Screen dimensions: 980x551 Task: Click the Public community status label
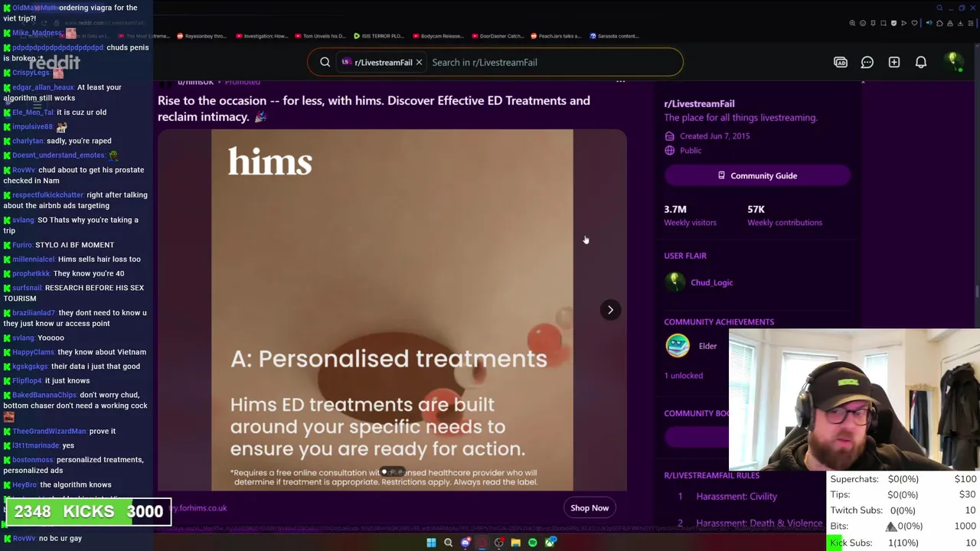[690, 151]
